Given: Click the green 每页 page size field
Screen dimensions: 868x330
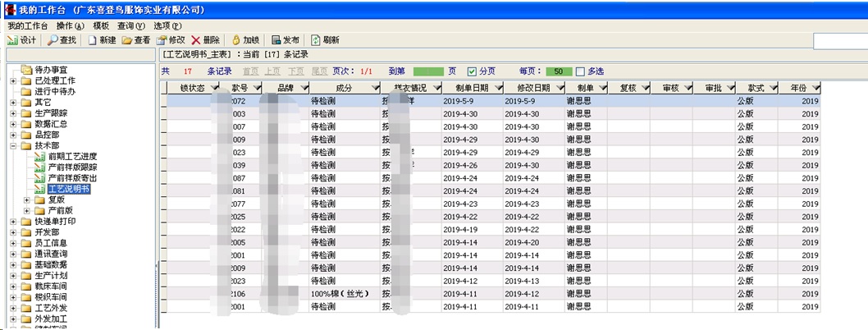Looking at the screenshot, I should (x=559, y=71).
